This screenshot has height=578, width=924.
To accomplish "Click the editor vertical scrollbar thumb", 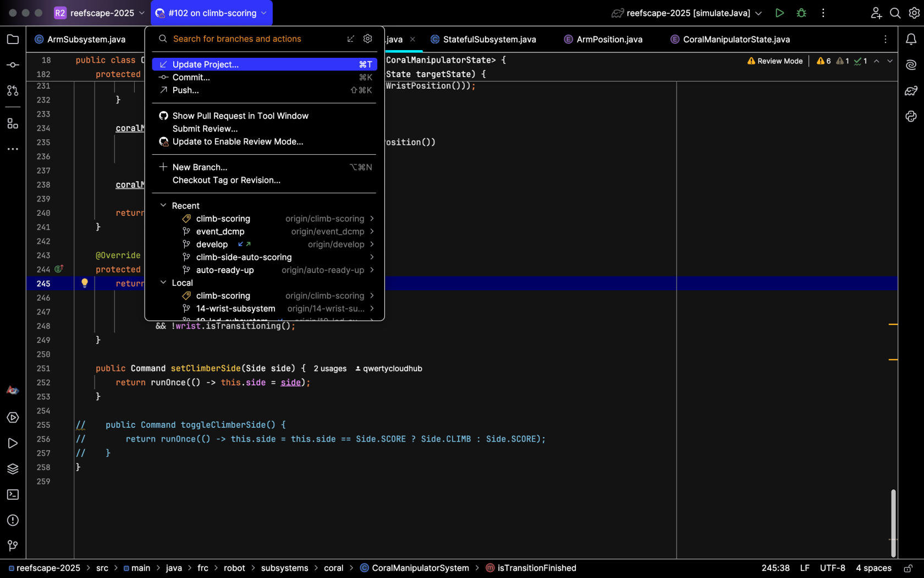I will 893,523.
